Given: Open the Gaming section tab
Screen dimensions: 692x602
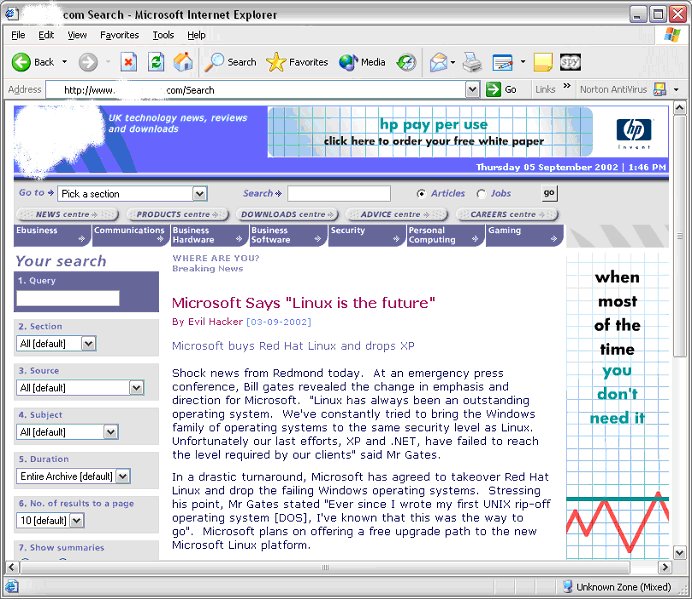Looking at the screenshot, I should [x=525, y=235].
